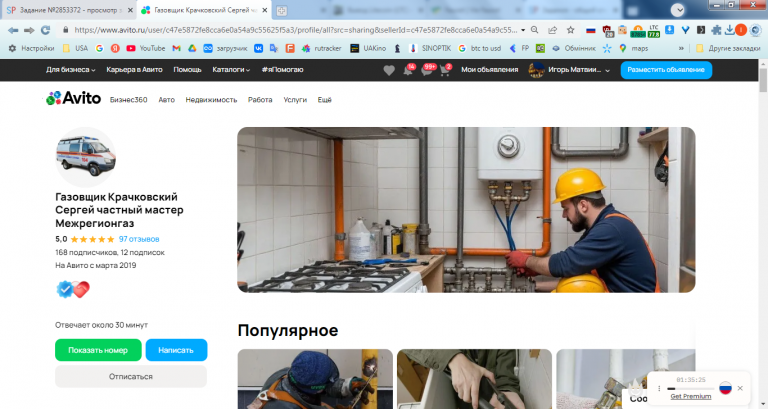Open the #яПомогаю link

(283, 70)
